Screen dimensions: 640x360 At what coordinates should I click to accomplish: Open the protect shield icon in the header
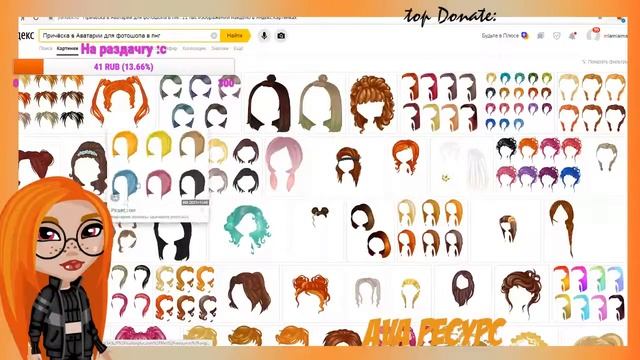click(x=556, y=36)
